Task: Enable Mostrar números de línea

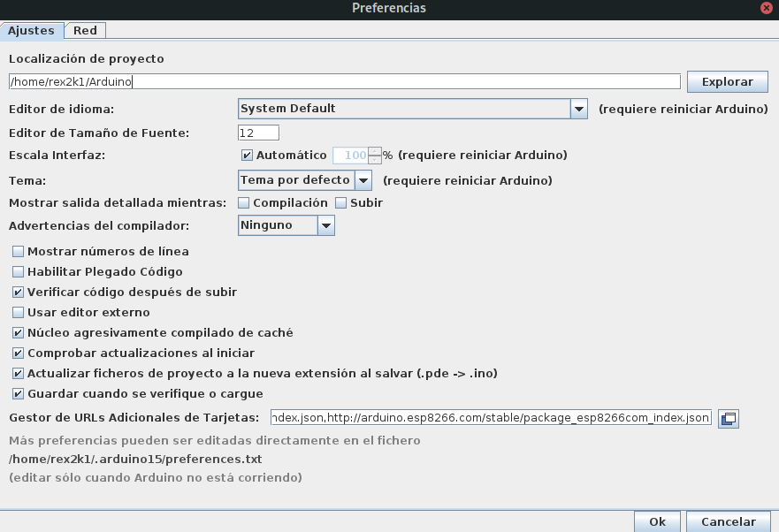Action: click(18, 252)
